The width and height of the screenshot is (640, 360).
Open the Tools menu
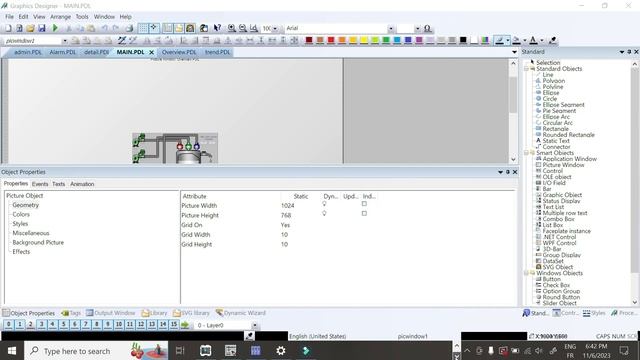click(x=82, y=17)
